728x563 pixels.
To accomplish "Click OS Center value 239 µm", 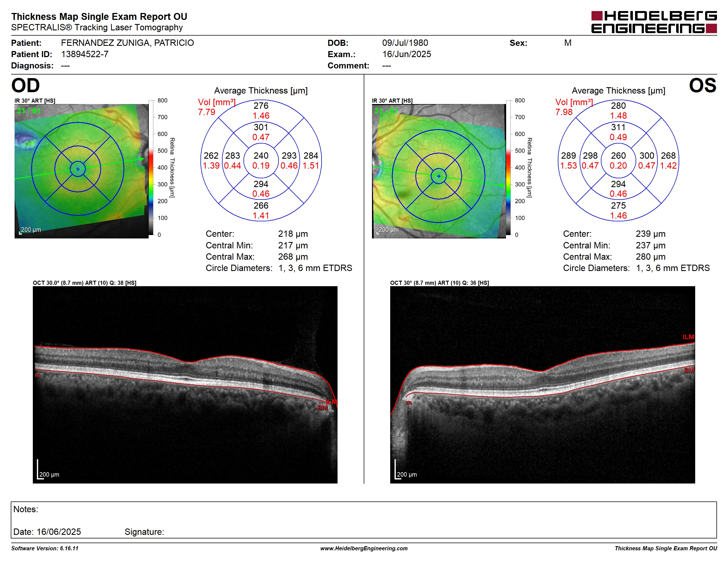I will [650, 234].
